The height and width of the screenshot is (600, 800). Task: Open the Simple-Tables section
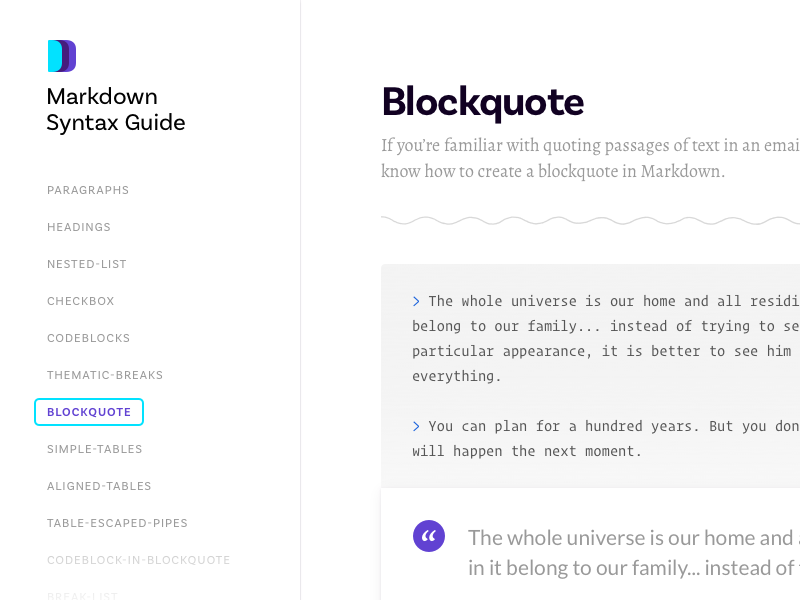click(95, 449)
